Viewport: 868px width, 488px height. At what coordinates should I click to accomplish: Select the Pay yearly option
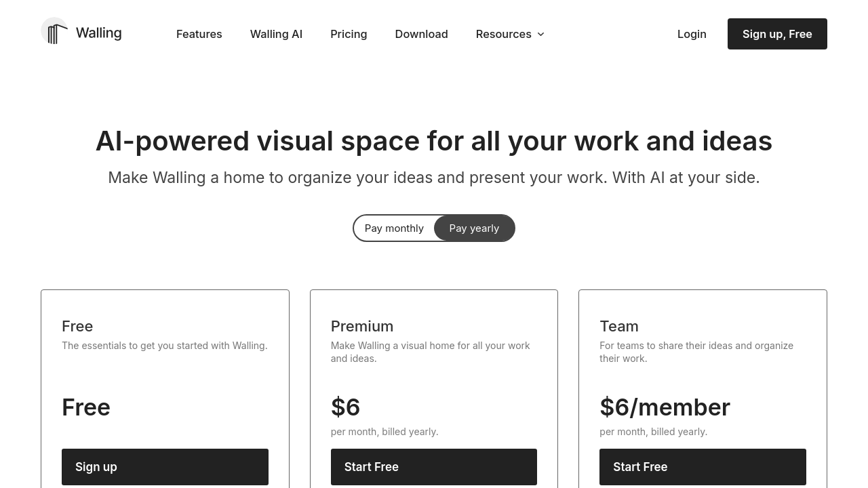point(474,228)
